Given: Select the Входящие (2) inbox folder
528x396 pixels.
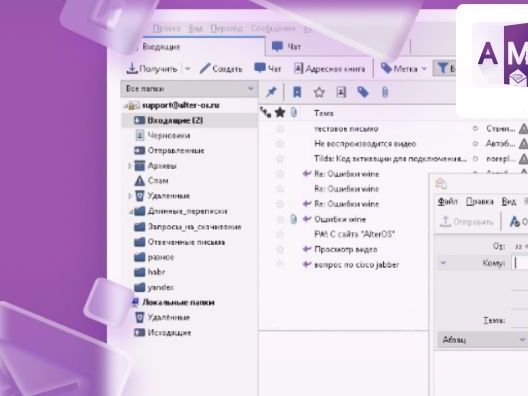Looking at the screenshot, I should tap(189, 120).
